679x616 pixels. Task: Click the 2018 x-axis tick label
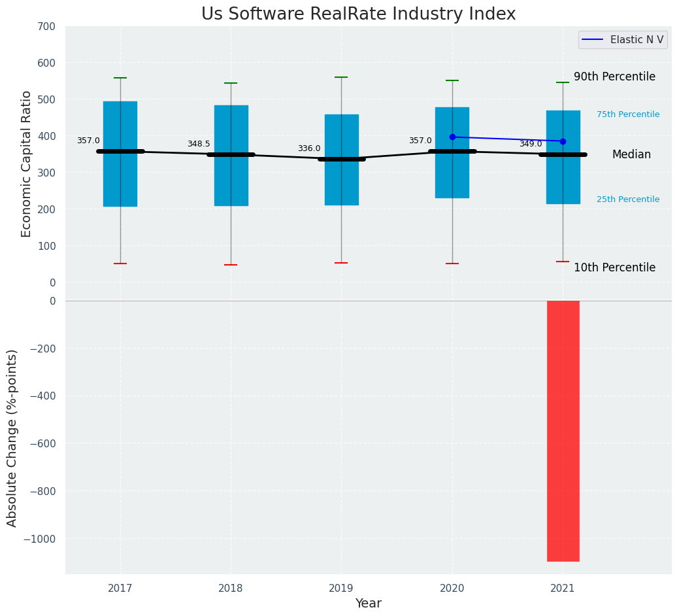click(231, 589)
